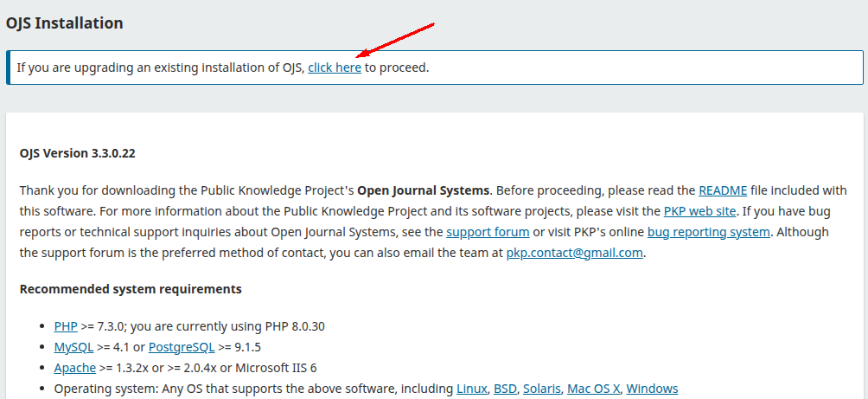Open the MySQL link

pyautogui.click(x=73, y=347)
